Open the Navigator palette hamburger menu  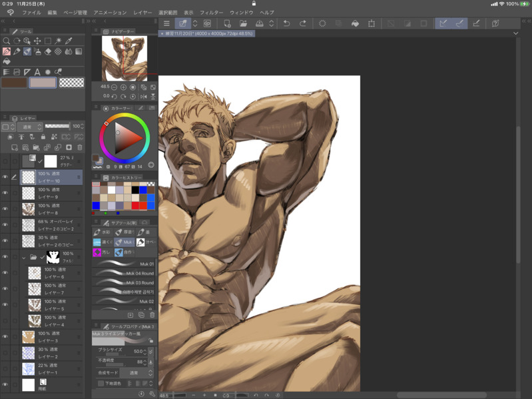tap(96, 31)
